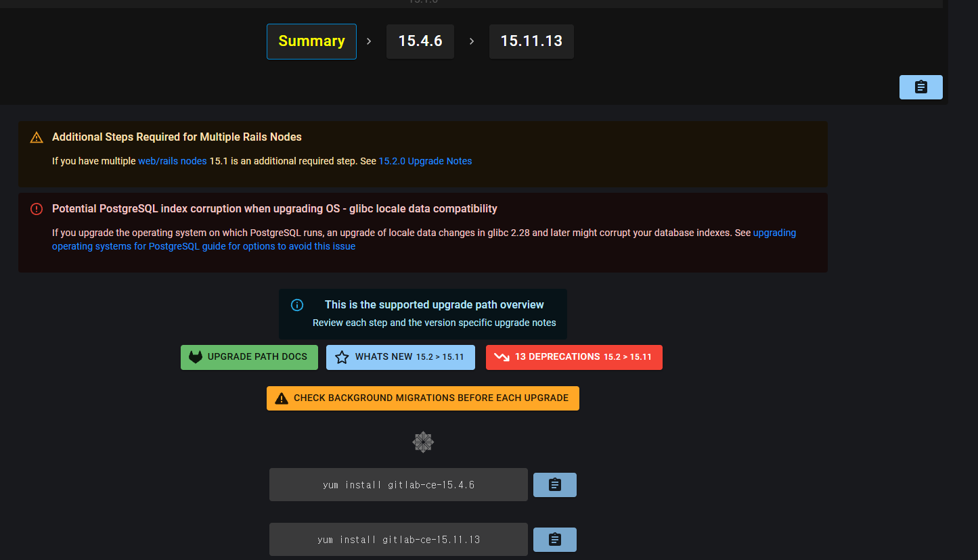This screenshot has height=560, width=978.
Task: Select the Summary step tab
Action: (x=311, y=41)
